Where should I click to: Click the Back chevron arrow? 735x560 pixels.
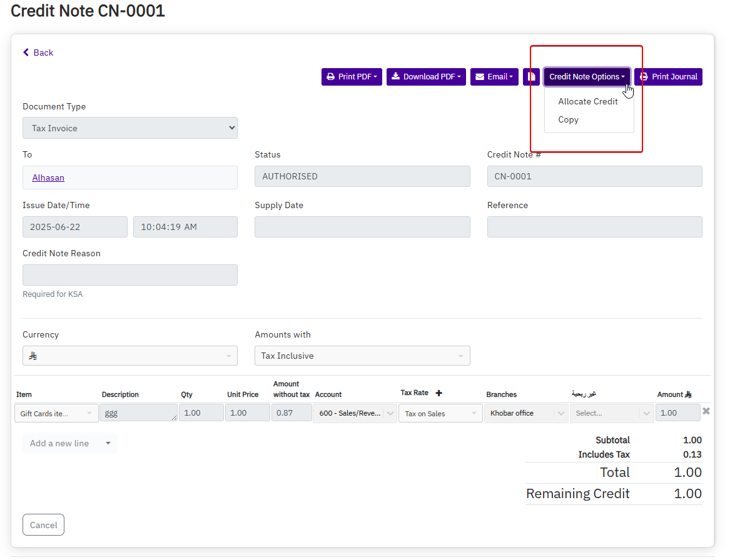pyautogui.click(x=26, y=52)
